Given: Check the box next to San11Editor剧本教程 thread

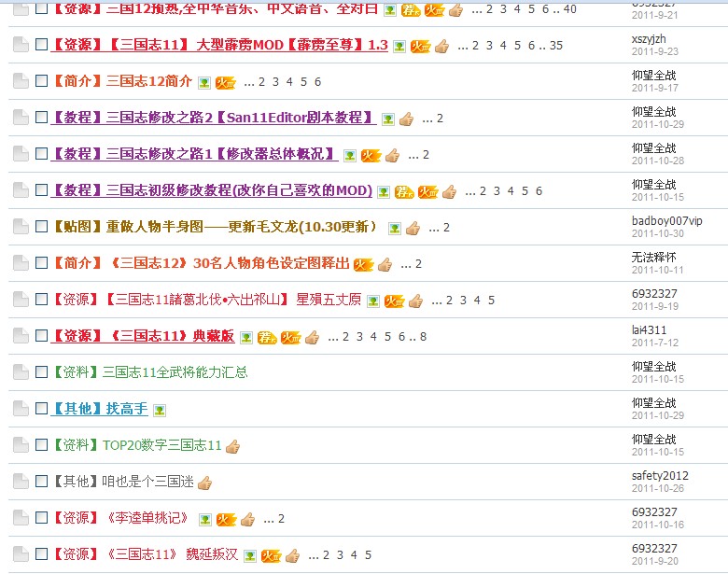Looking at the screenshot, I should (x=41, y=119).
